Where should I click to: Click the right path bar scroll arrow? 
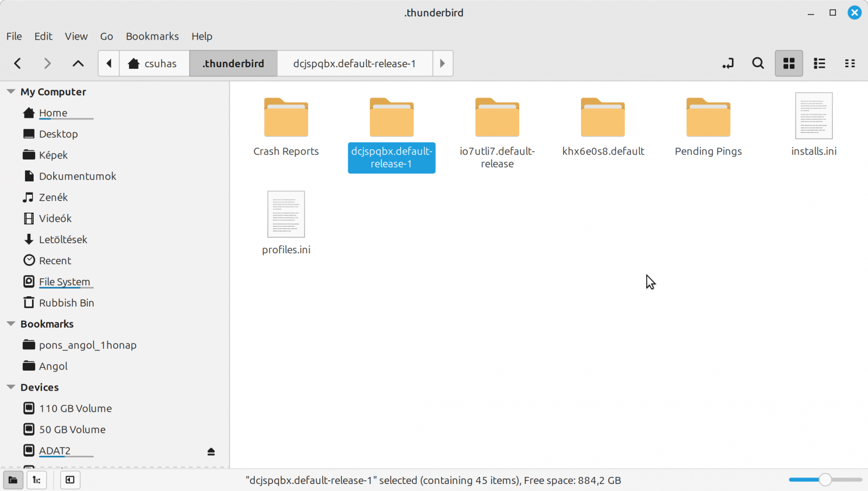click(443, 63)
